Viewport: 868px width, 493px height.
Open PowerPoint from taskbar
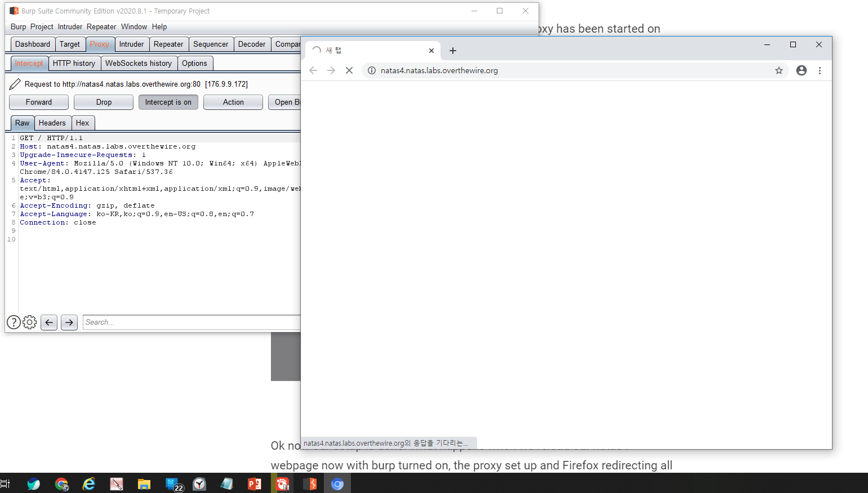pyautogui.click(x=255, y=483)
